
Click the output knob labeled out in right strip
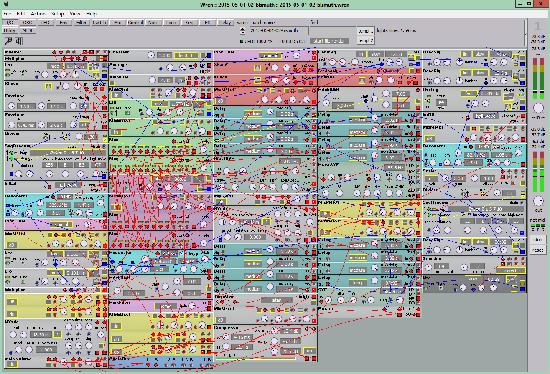coord(538,201)
